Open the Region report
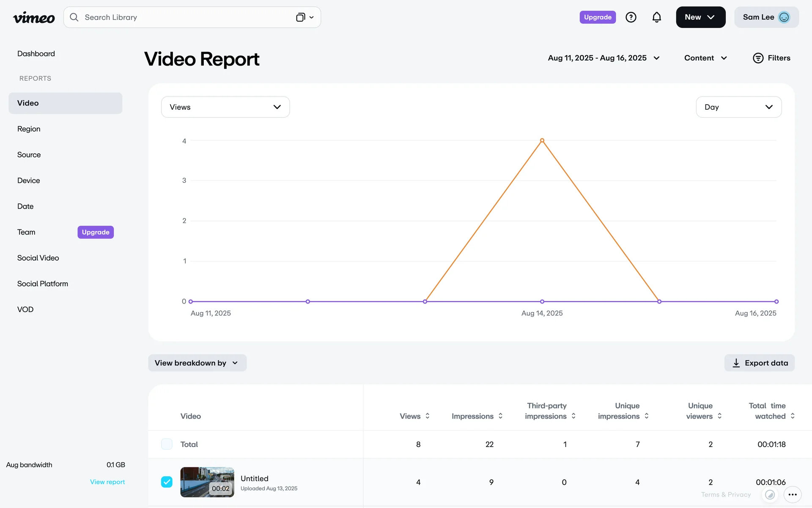Viewport: 812px width, 508px height. pyautogui.click(x=29, y=129)
